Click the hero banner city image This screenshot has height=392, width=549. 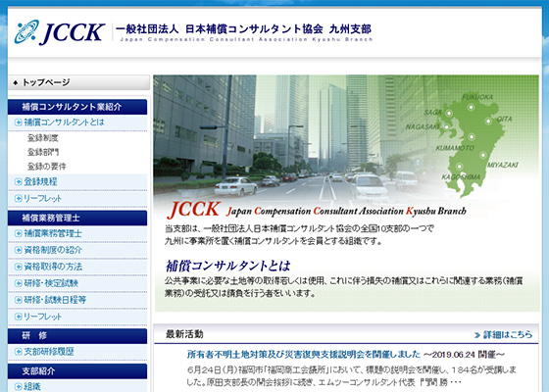[x=346, y=193]
